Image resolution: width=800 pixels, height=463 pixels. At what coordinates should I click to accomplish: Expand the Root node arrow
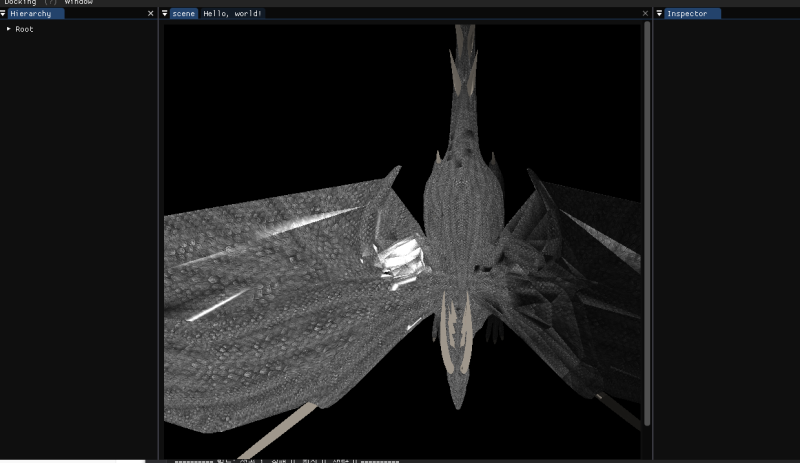[x=9, y=29]
